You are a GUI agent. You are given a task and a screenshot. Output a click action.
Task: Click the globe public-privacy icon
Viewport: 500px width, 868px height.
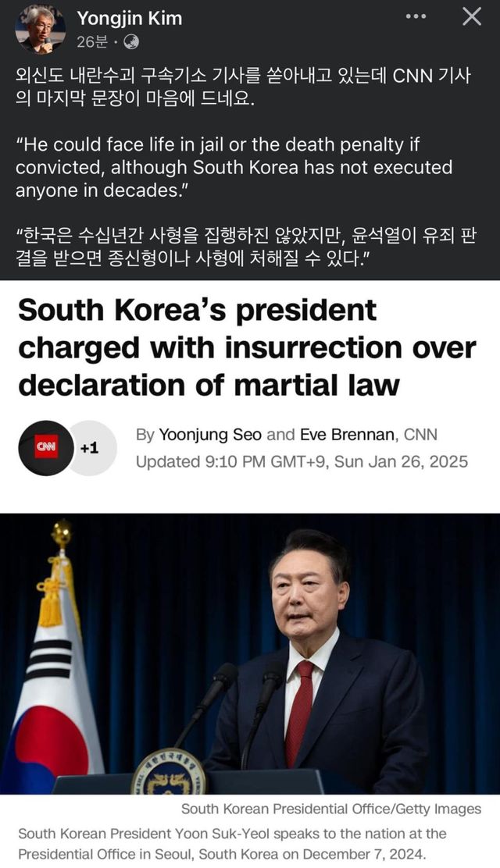[x=131, y=42]
